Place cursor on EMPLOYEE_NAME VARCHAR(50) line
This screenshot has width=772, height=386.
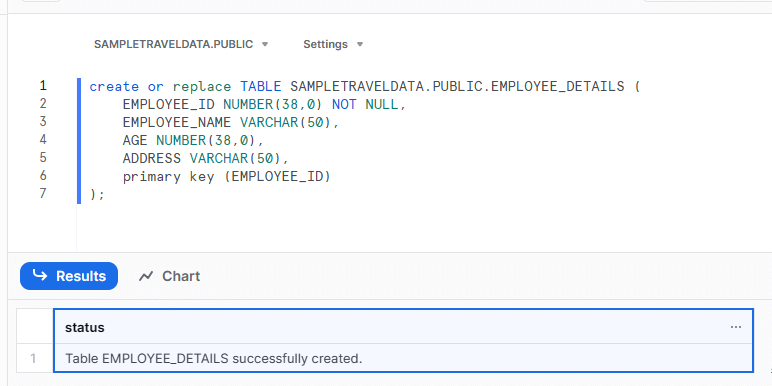[231, 122]
